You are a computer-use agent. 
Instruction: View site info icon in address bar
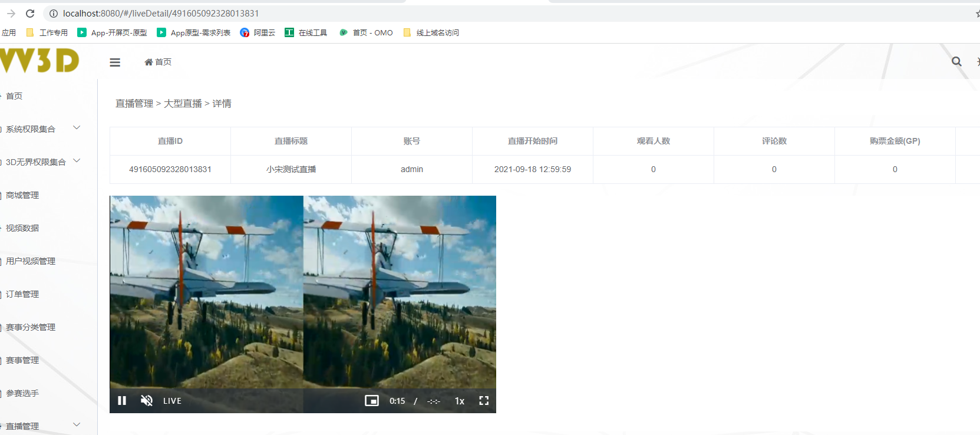click(53, 13)
